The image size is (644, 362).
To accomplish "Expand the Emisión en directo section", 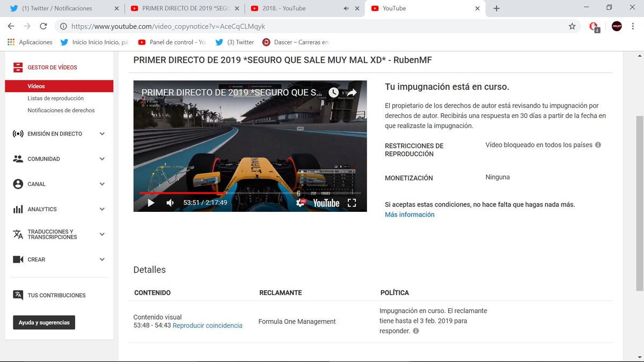I will click(102, 134).
